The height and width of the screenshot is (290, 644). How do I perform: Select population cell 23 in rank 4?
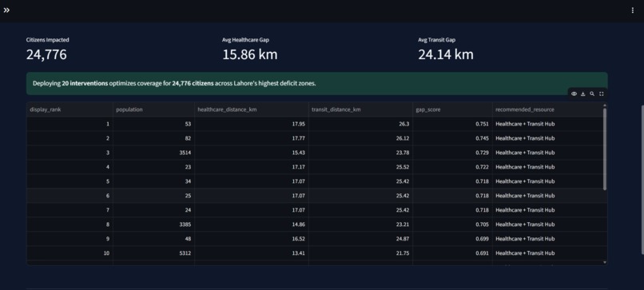click(x=153, y=167)
